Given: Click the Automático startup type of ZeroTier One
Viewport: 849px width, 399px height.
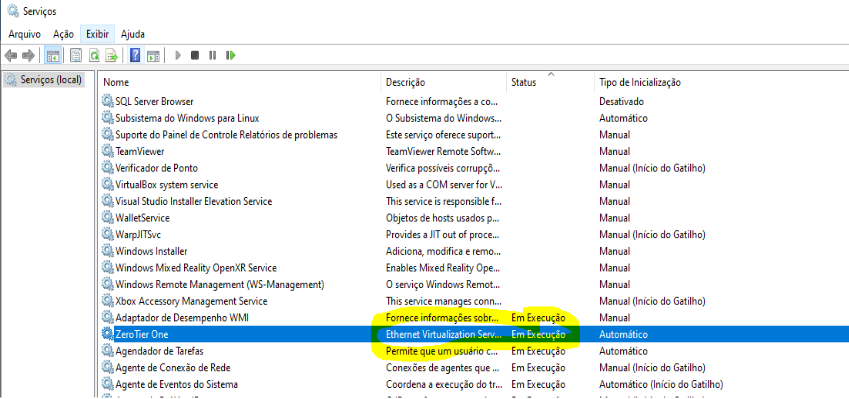Looking at the screenshot, I should pyautogui.click(x=623, y=334).
